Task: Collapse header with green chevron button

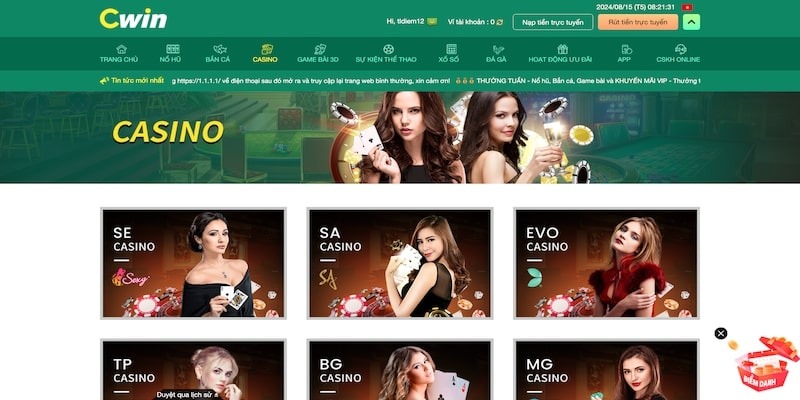Action: [691, 22]
